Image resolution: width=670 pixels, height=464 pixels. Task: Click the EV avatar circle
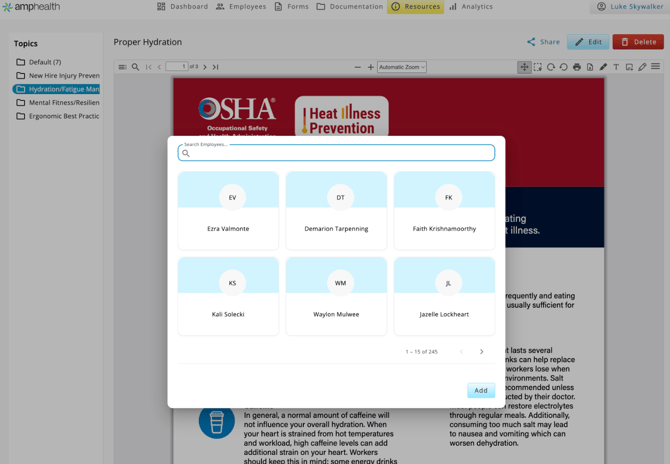[x=232, y=197]
